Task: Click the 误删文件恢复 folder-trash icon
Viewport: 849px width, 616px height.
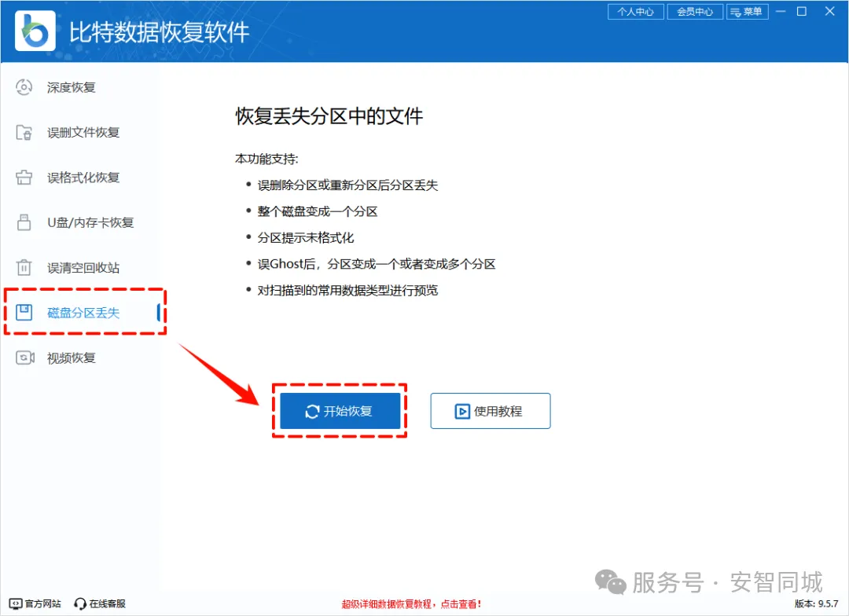Action: [24, 132]
